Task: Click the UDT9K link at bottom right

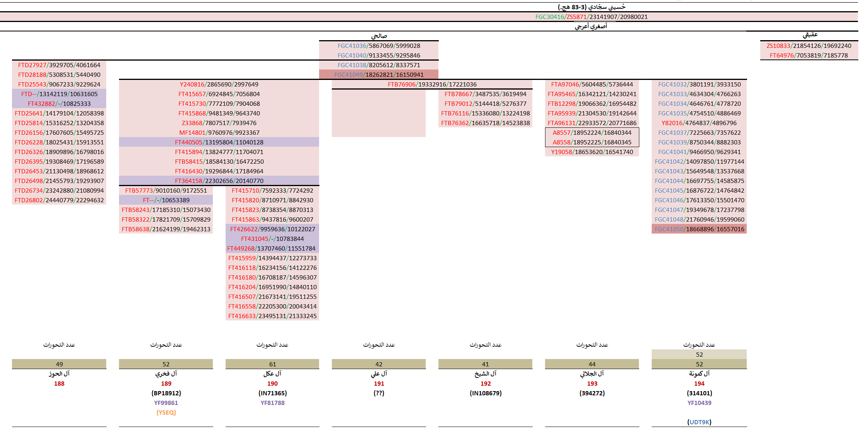Action: point(699,422)
